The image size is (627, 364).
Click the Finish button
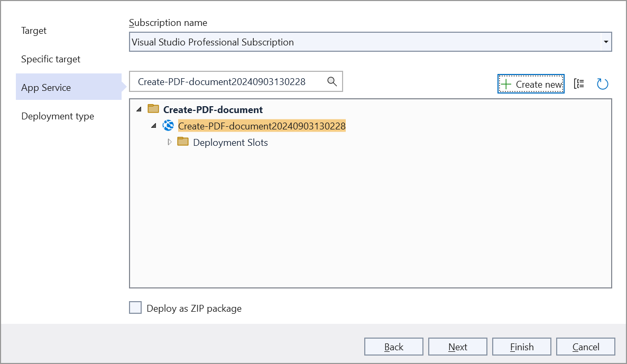click(521, 347)
